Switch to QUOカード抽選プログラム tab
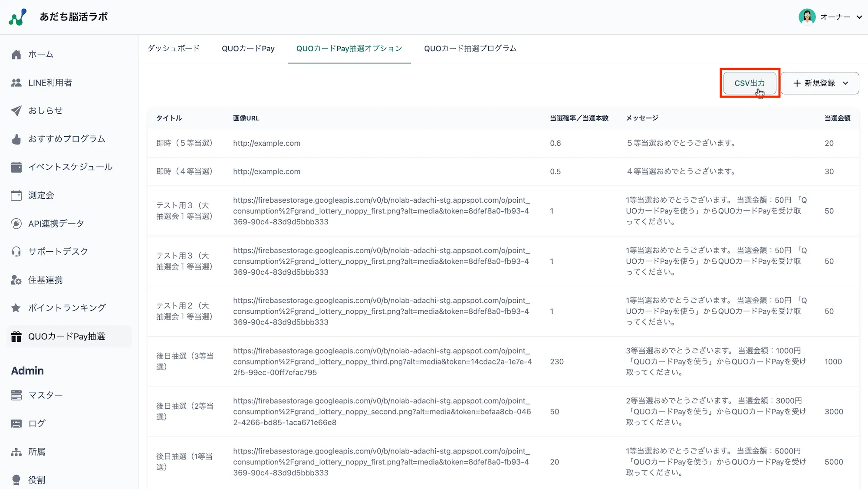The height and width of the screenshot is (489, 868). [470, 49]
